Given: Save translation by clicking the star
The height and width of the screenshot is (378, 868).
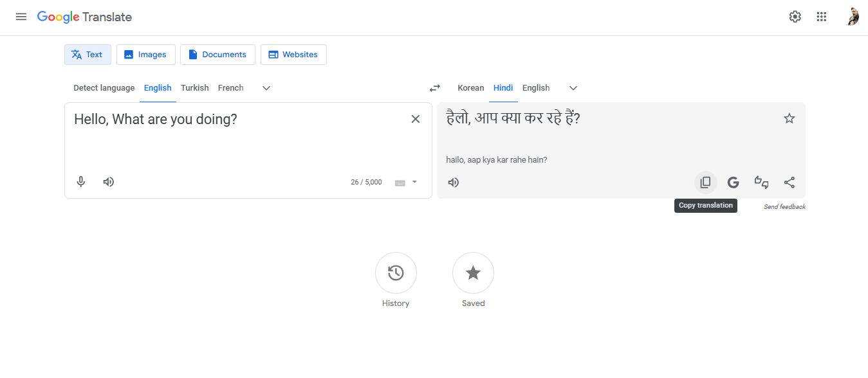Looking at the screenshot, I should click(789, 118).
